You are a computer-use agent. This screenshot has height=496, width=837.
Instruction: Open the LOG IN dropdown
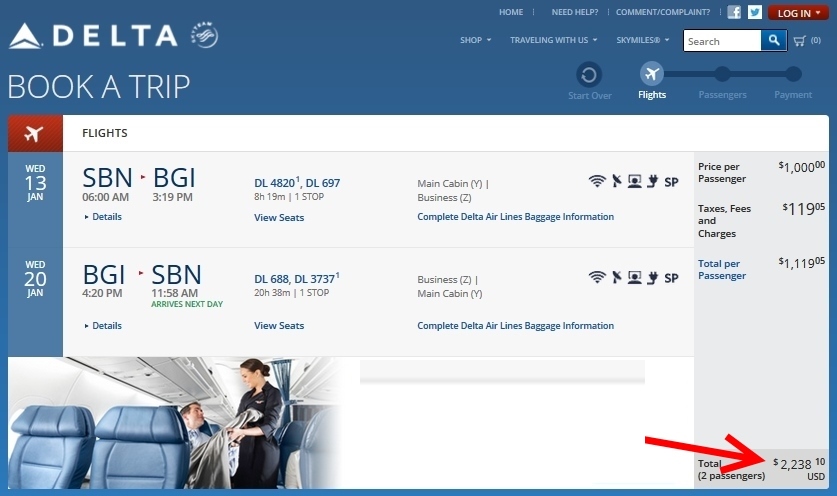798,13
